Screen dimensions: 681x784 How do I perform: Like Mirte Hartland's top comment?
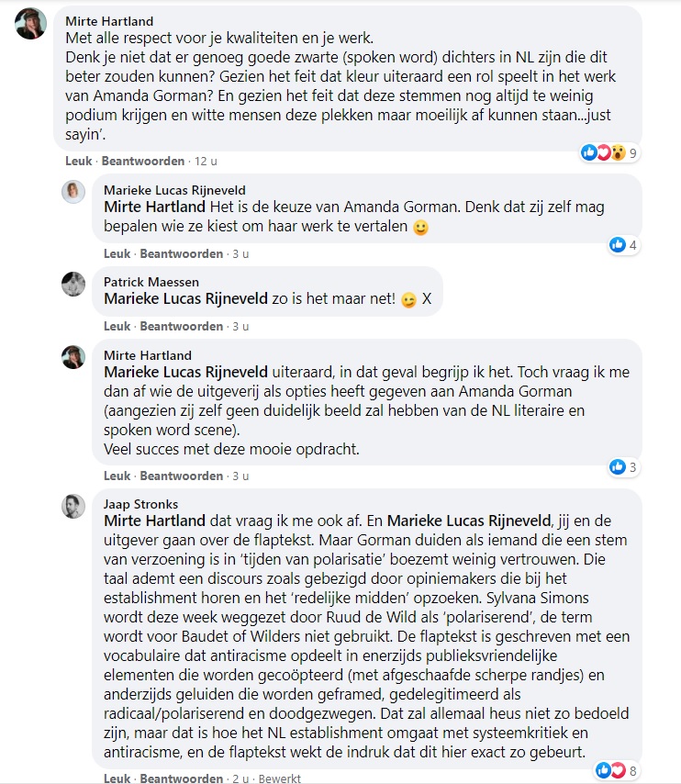78,161
